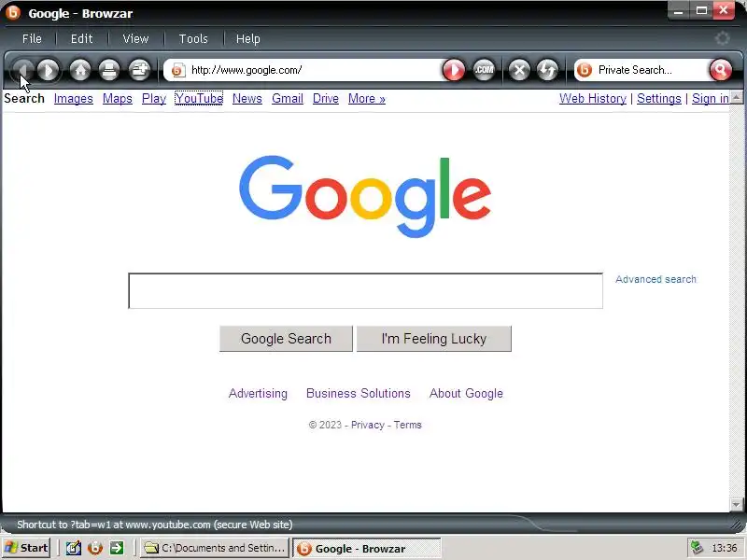The image size is (747, 560).
Task: Open the Edit menu
Action: click(x=81, y=38)
